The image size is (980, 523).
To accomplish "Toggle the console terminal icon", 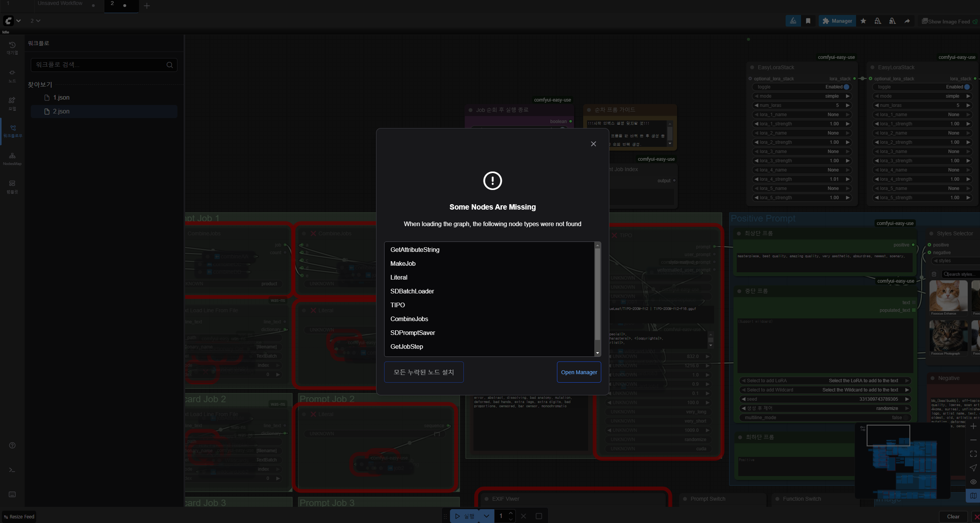I will 12,470.
